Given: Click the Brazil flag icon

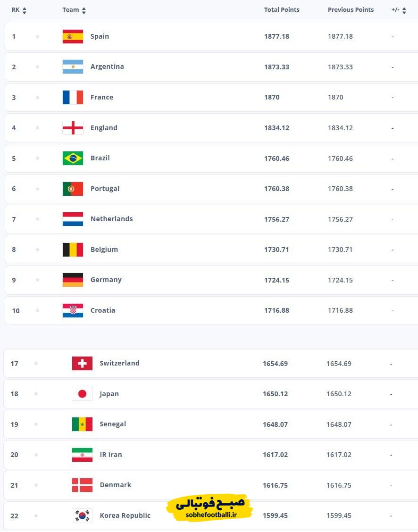Looking at the screenshot, I should click(x=73, y=158).
